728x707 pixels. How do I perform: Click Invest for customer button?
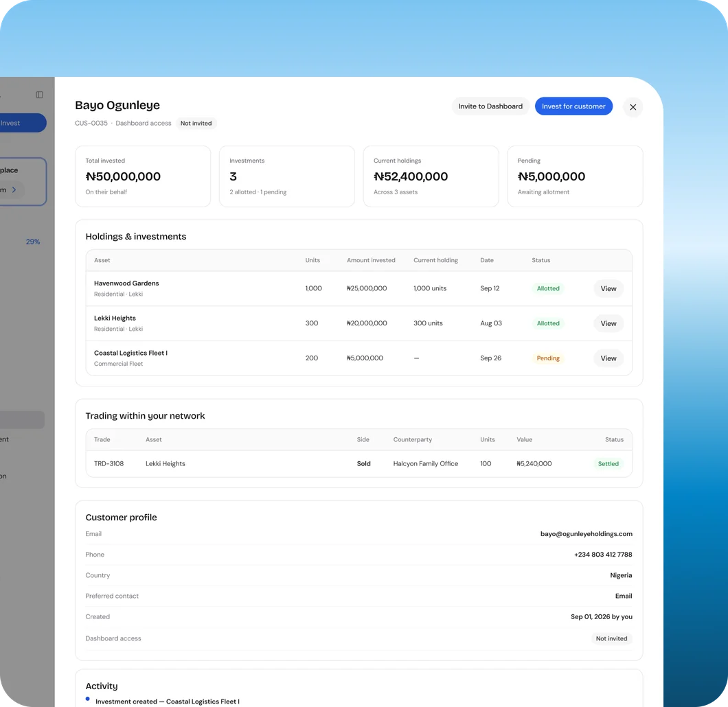pyautogui.click(x=573, y=106)
